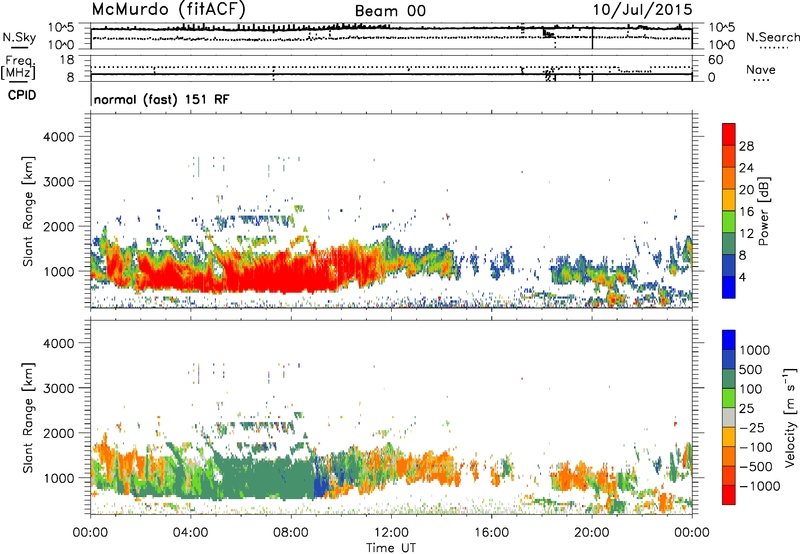800x554 pixels.
Task: Pick the light green 25–100 velocity swatch
Action: (729, 398)
